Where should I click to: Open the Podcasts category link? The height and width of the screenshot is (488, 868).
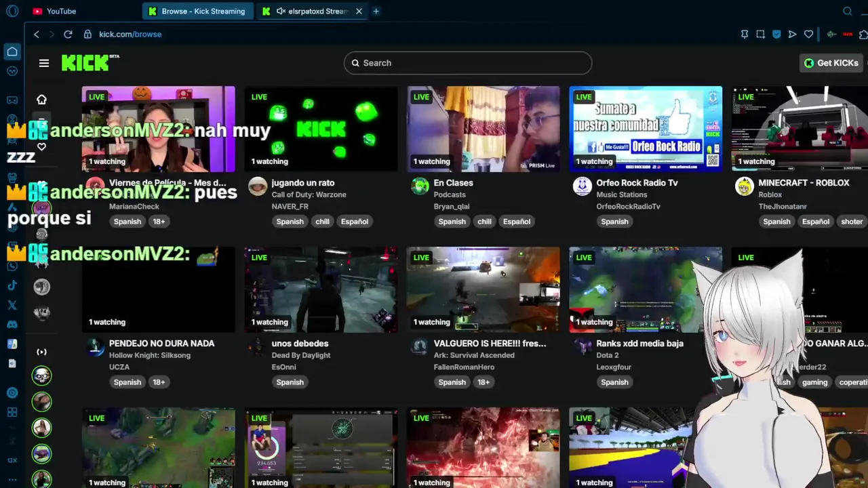pos(450,195)
